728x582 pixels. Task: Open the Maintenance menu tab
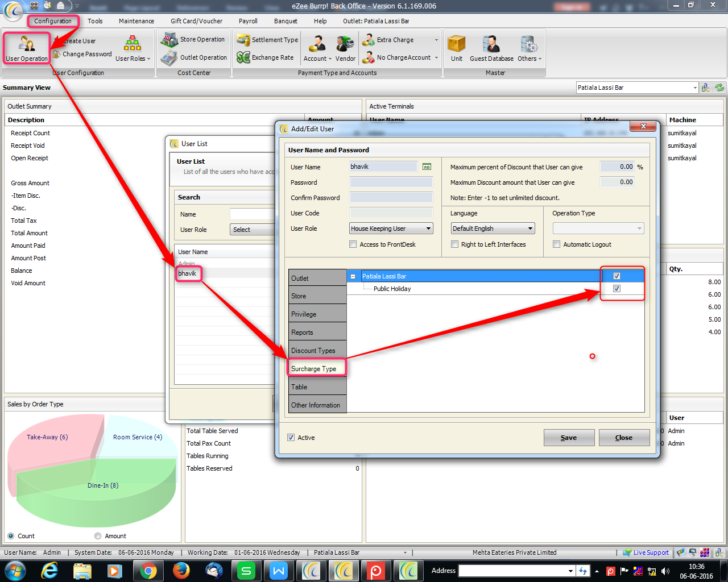coord(136,21)
